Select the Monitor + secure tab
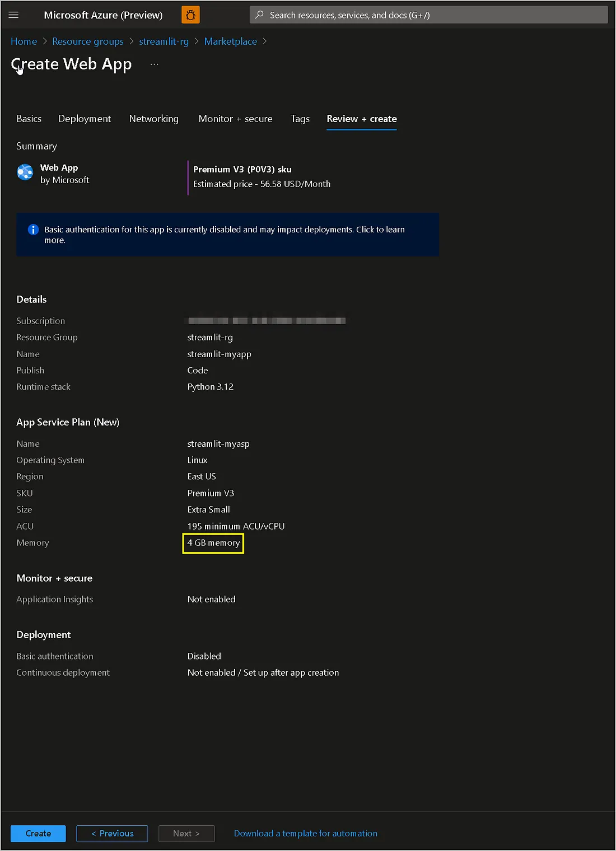 coord(235,119)
